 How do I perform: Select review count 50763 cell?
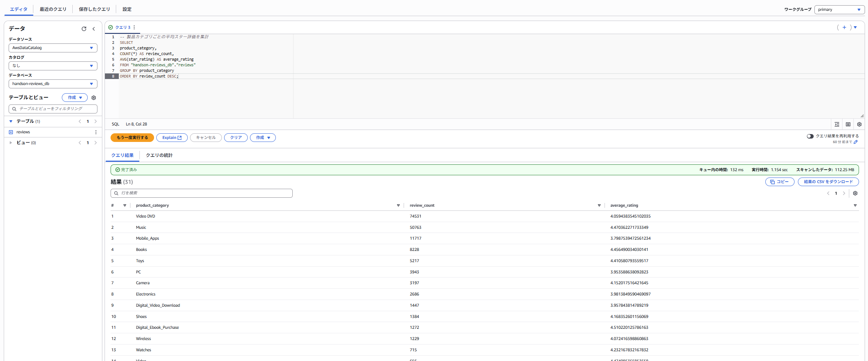click(415, 228)
